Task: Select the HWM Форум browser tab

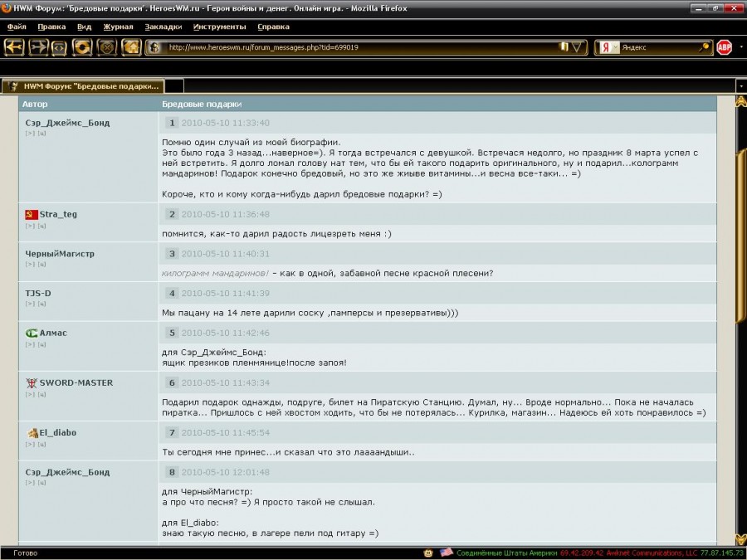Action: tap(81, 85)
